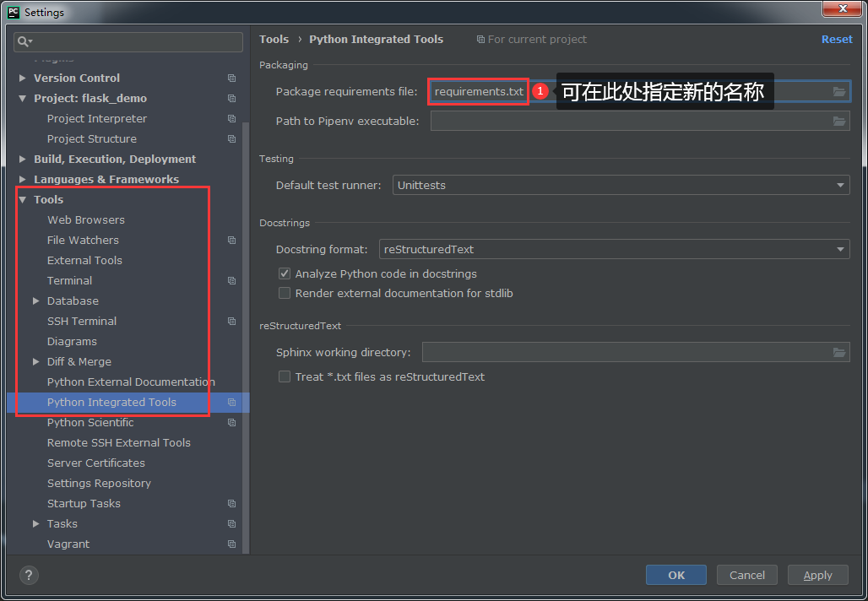Click the project-level icon beside Project Structure
The width and height of the screenshot is (868, 601).
[x=232, y=139]
